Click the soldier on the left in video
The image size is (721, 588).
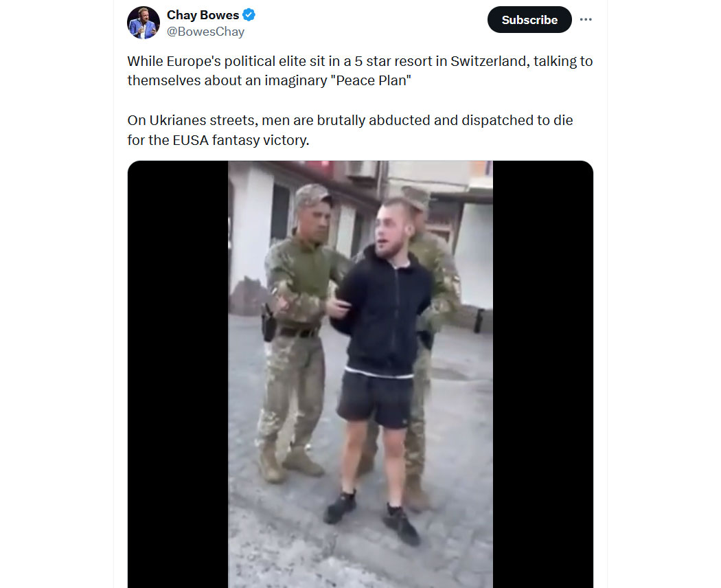(297, 331)
